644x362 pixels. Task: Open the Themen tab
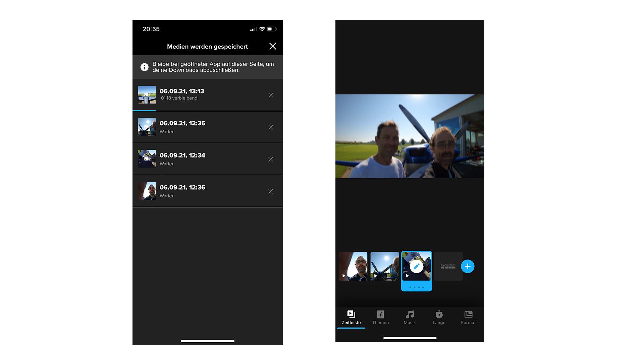pyautogui.click(x=380, y=317)
